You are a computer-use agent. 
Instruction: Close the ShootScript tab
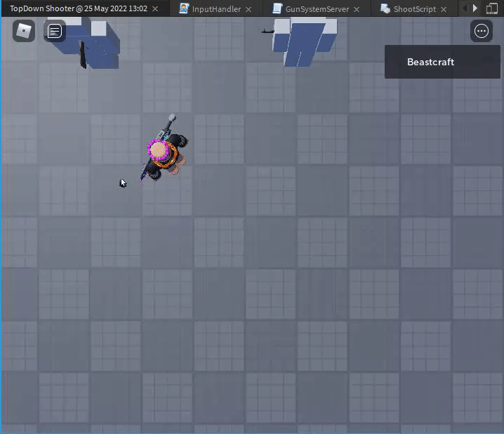(x=444, y=10)
